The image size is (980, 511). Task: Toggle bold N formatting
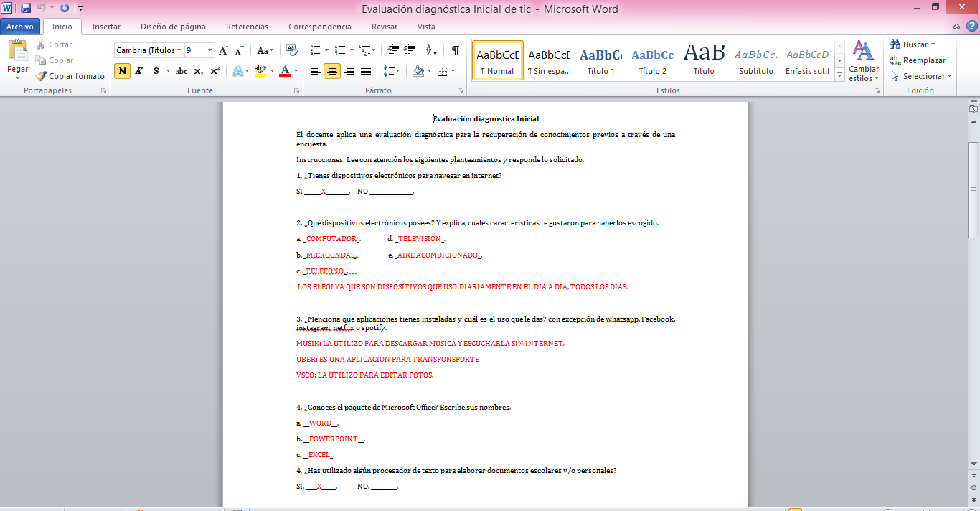click(122, 71)
